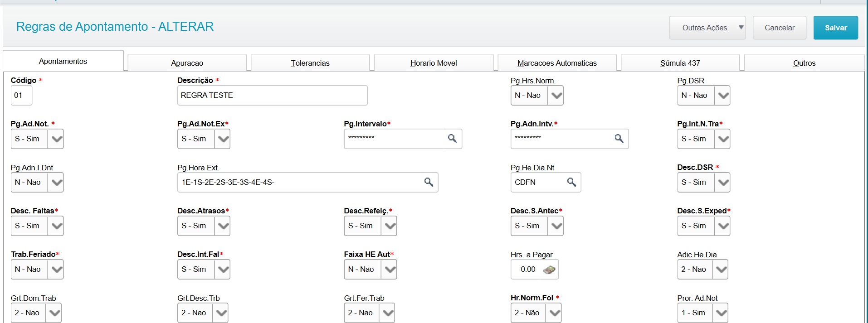
Task: Go to the Súmula 437 tab
Action: tap(680, 63)
